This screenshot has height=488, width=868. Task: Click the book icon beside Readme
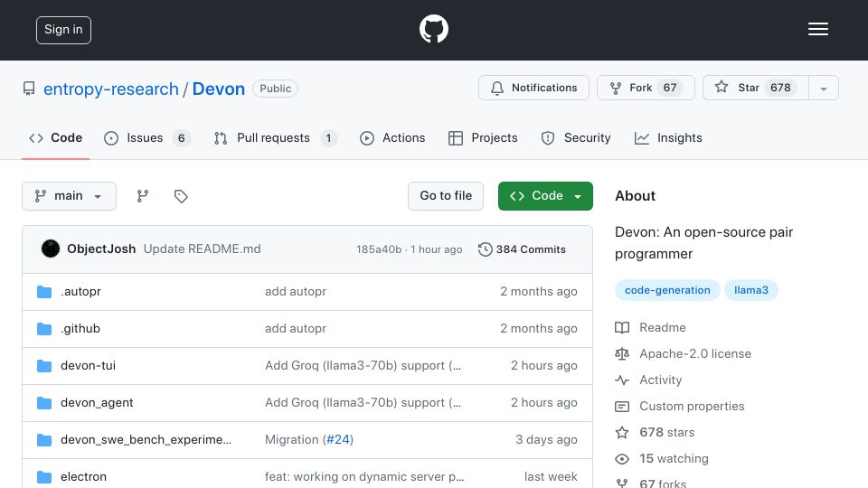point(622,327)
